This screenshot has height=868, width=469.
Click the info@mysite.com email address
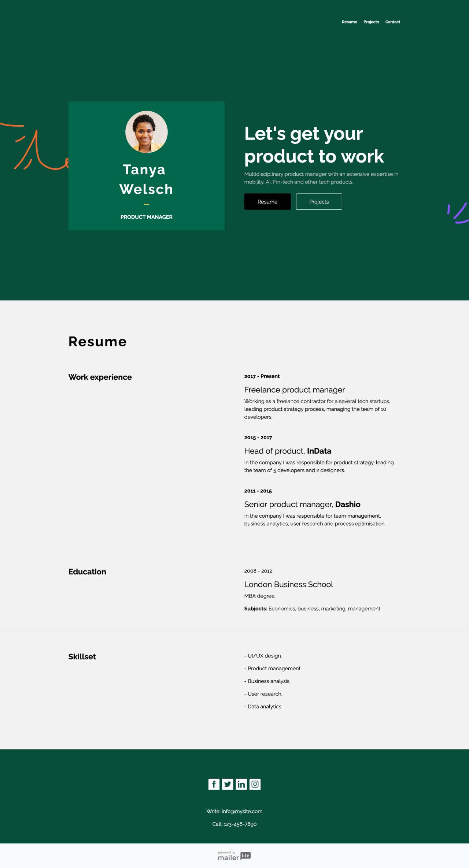click(242, 812)
